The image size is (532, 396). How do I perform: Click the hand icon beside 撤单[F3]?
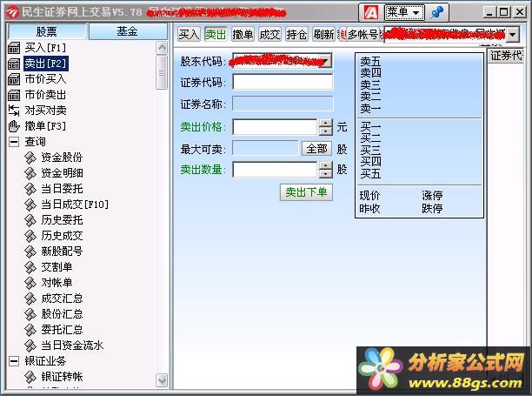pos(14,126)
